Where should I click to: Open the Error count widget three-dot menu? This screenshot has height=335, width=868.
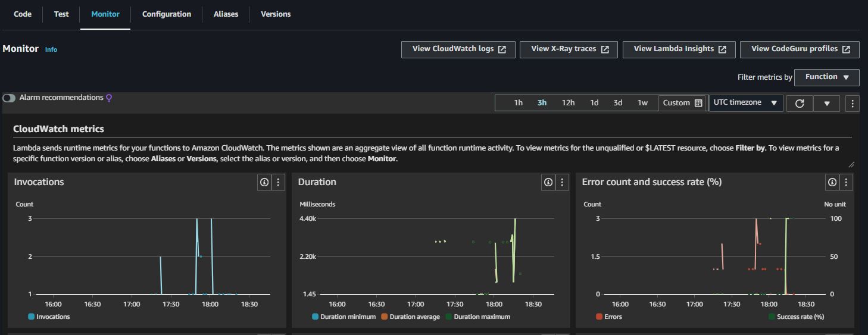(x=846, y=182)
